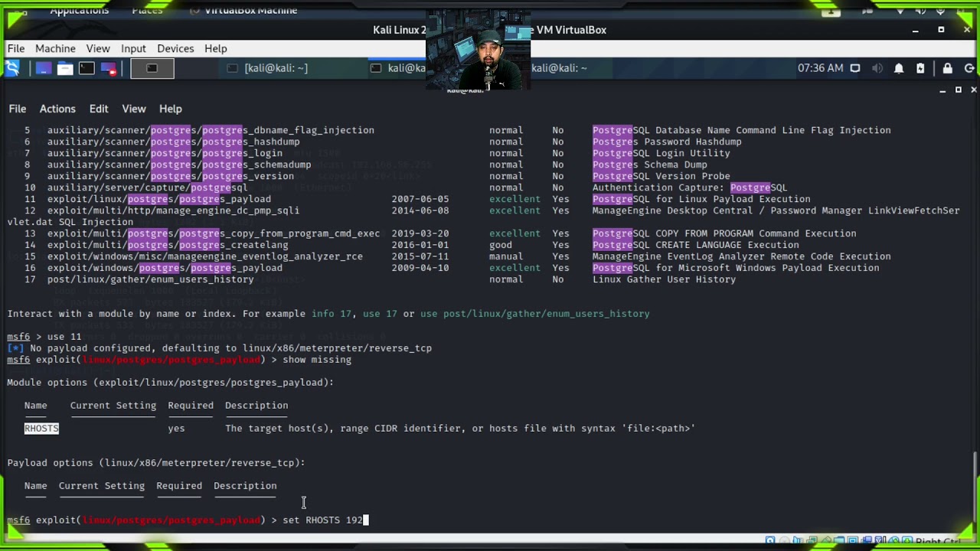980x551 pixels.
Task: Maximize the terminal window
Action: [x=958, y=90]
